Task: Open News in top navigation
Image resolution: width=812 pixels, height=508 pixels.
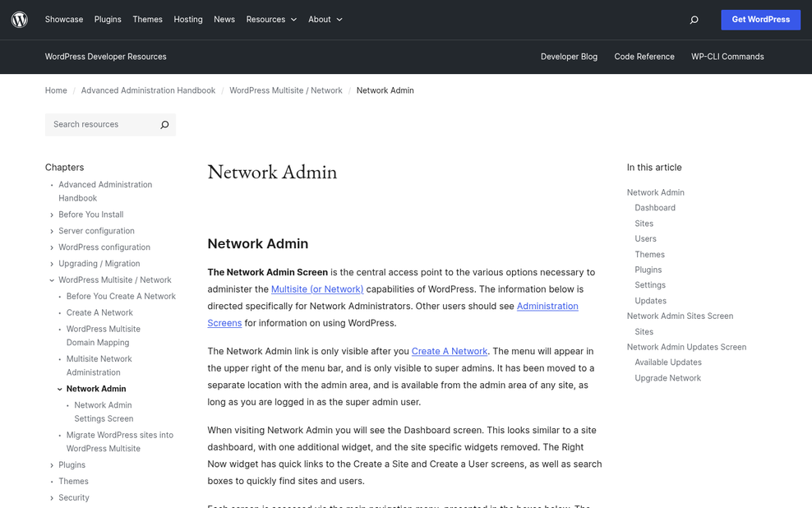Action: pyautogui.click(x=224, y=20)
